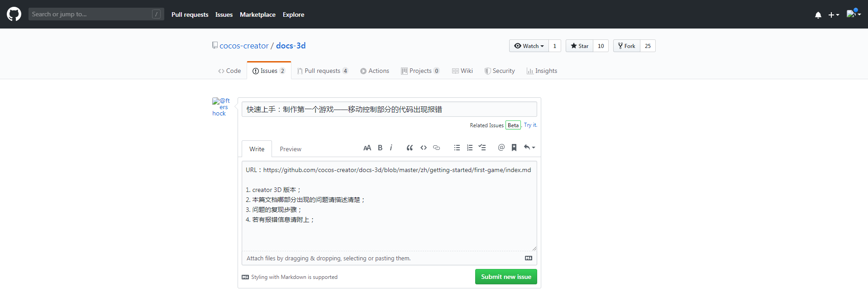Add a task list
This screenshot has width=868, height=302.
tap(482, 148)
